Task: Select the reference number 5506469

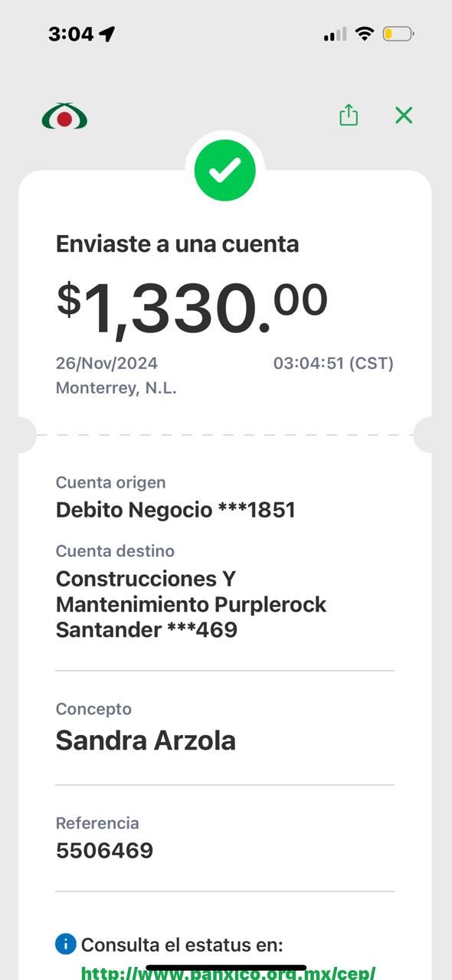Action: tap(104, 851)
